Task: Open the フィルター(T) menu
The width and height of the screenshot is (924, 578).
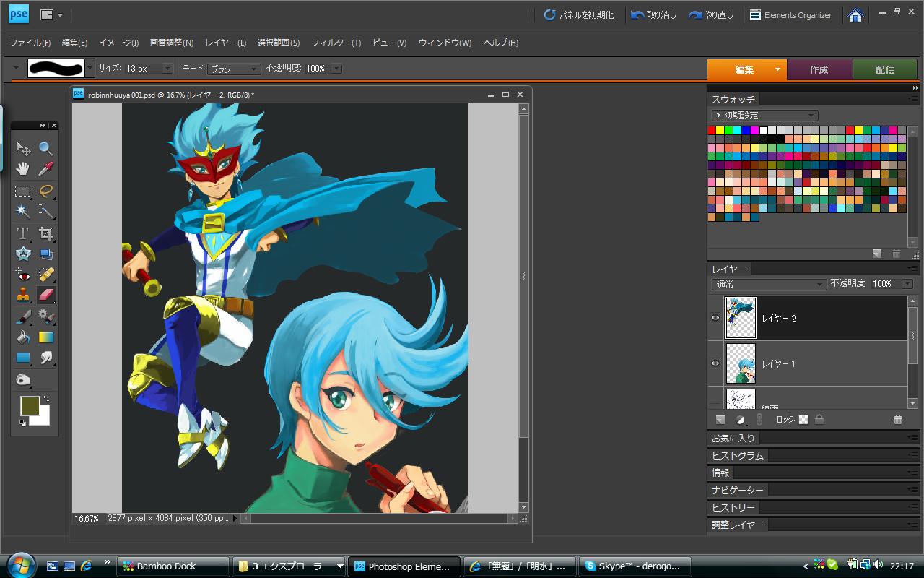Action: point(336,43)
